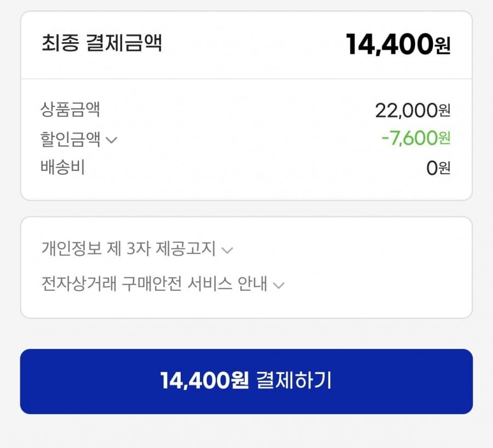The width and height of the screenshot is (493, 448).
Task: Expand chevron beside 개인정보 제 3자 제공고지
Action: point(227,250)
